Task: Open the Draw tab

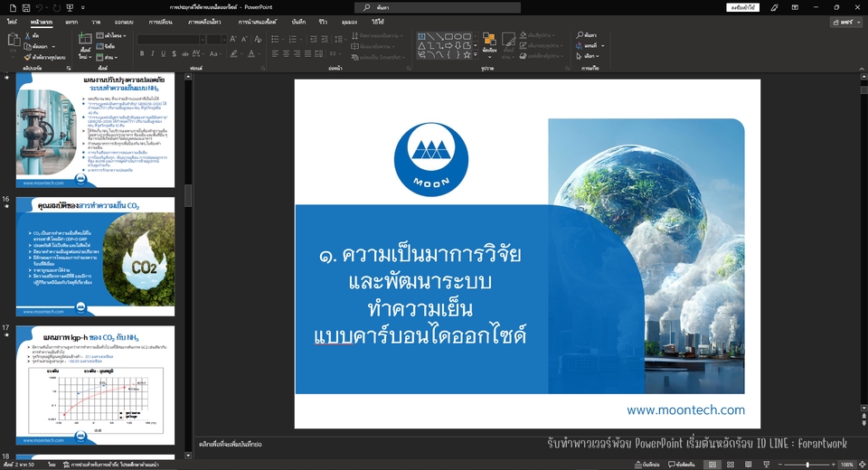Action: 96,22
